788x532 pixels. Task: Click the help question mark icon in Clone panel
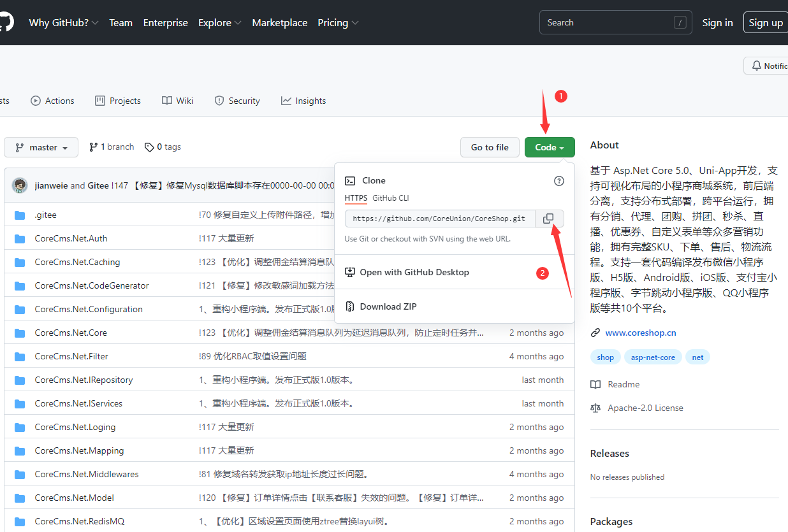pyautogui.click(x=559, y=181)
